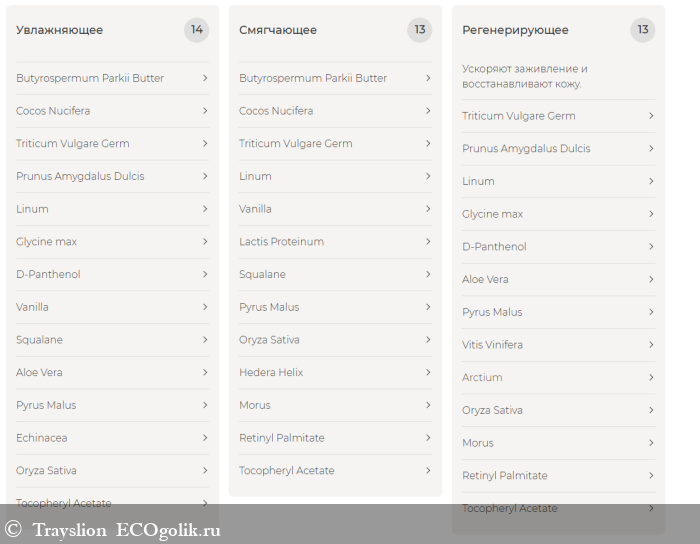Image resolution: width=700 pixels, height=544 pixels.
Task: Click the chevron beside Hedera Helix
Action: click(428, 373)
